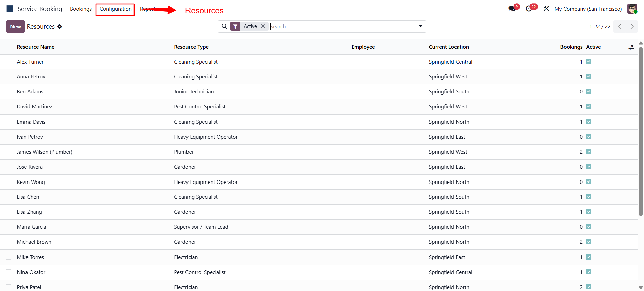
Task: Click the scrollbar down arrow
Action: click(641, 288)
